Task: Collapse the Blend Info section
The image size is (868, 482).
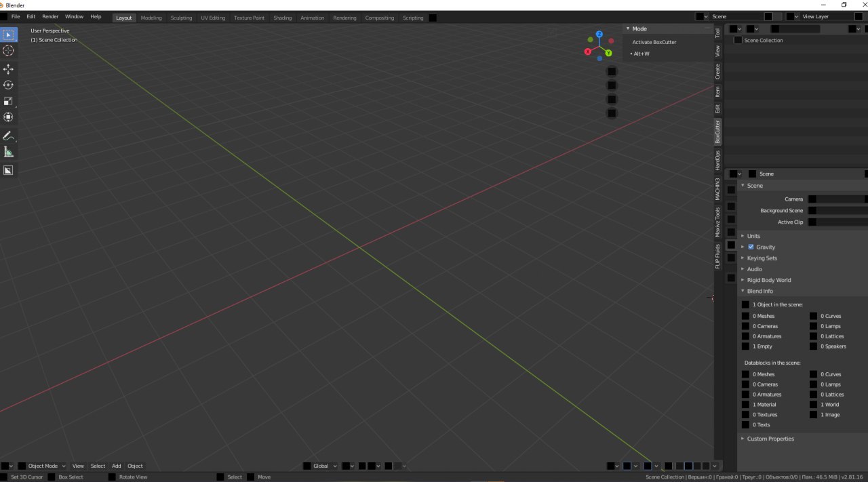Action: coord(743,291)
